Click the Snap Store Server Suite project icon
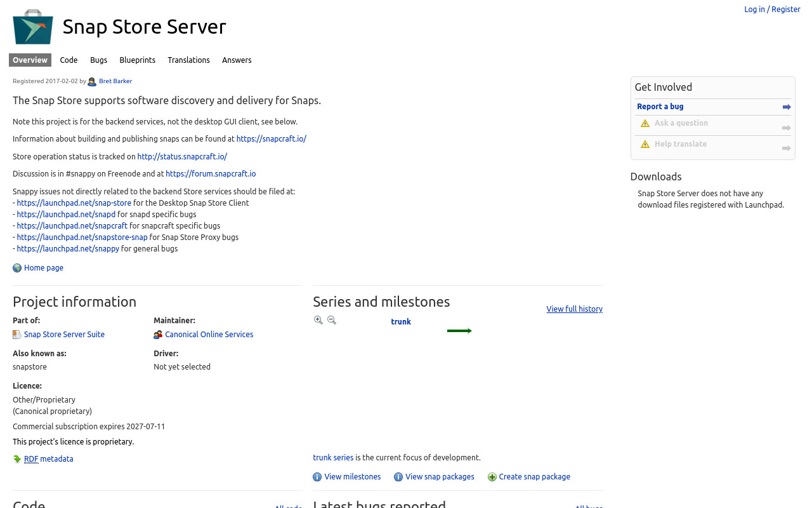 click(17, 335)
